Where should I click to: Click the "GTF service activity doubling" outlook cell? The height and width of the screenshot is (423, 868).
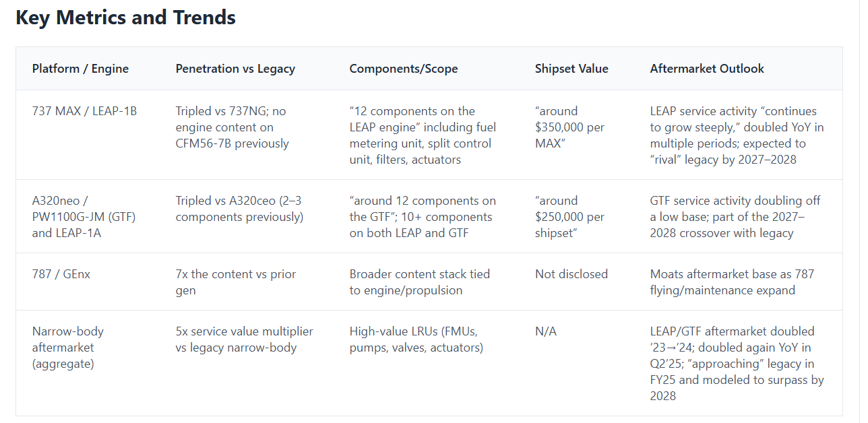[x=735, y=217]
